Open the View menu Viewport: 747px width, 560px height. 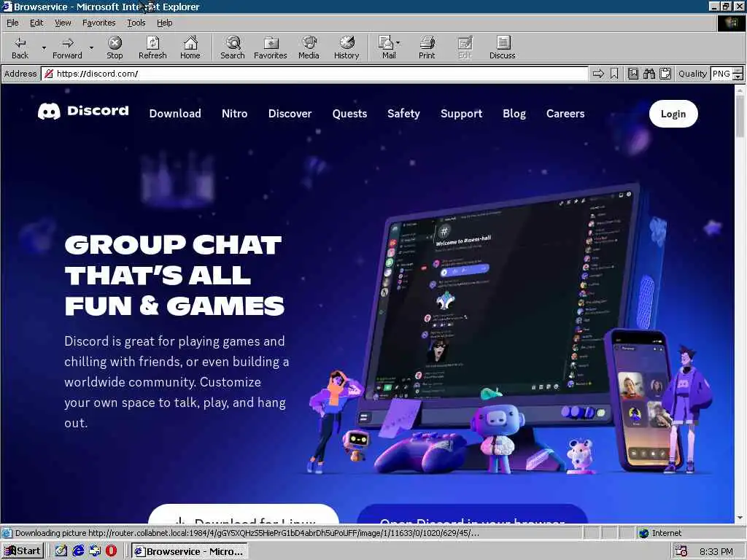click(x=63, y=23)
